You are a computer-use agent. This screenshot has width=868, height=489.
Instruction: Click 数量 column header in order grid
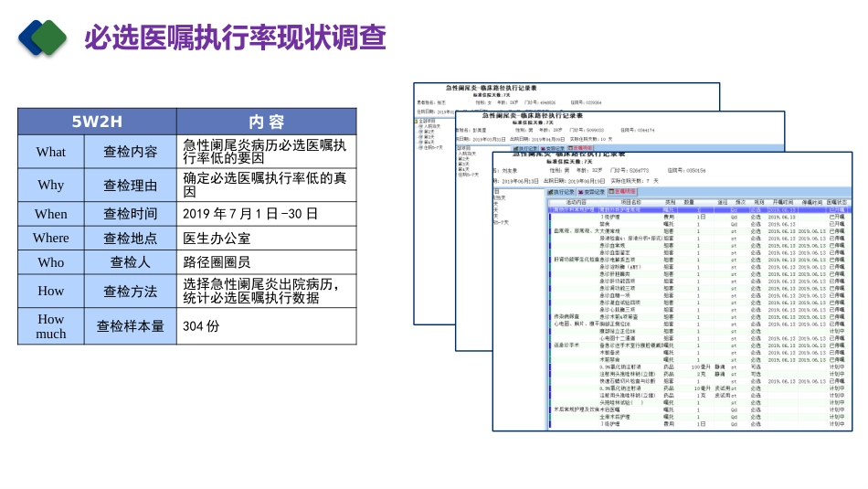(689, 203)
